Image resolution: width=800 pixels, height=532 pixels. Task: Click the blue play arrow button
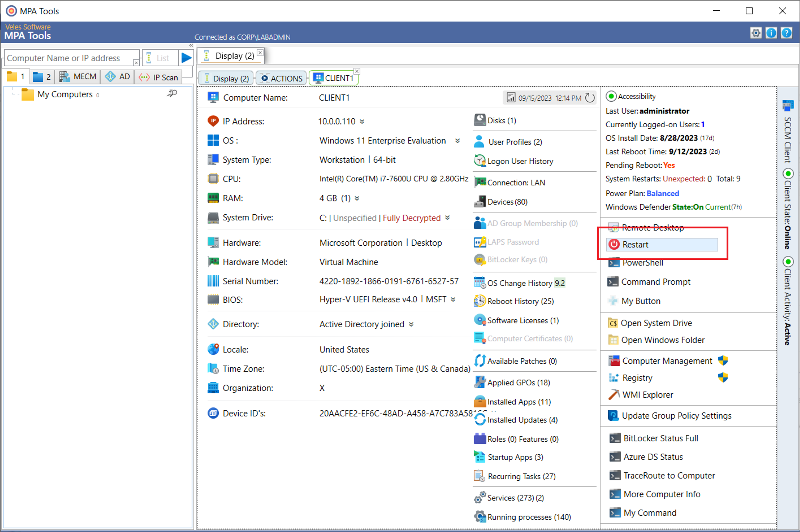coord(186,58)
